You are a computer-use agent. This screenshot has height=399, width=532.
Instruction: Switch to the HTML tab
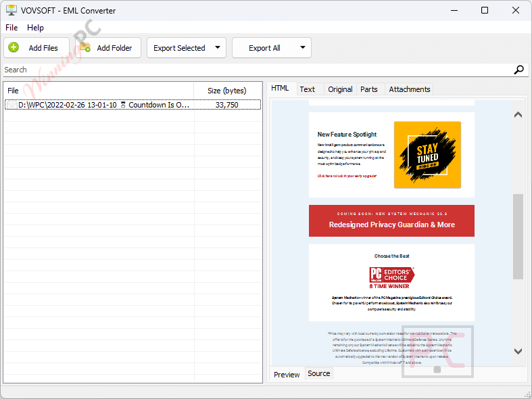280,88
